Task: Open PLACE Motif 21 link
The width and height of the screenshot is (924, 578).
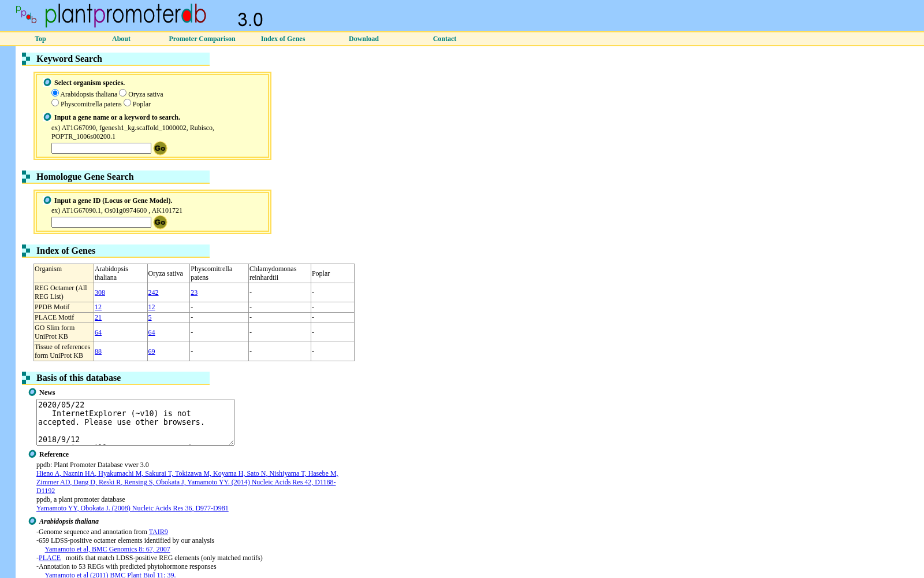Action: [x=98, y=317]
